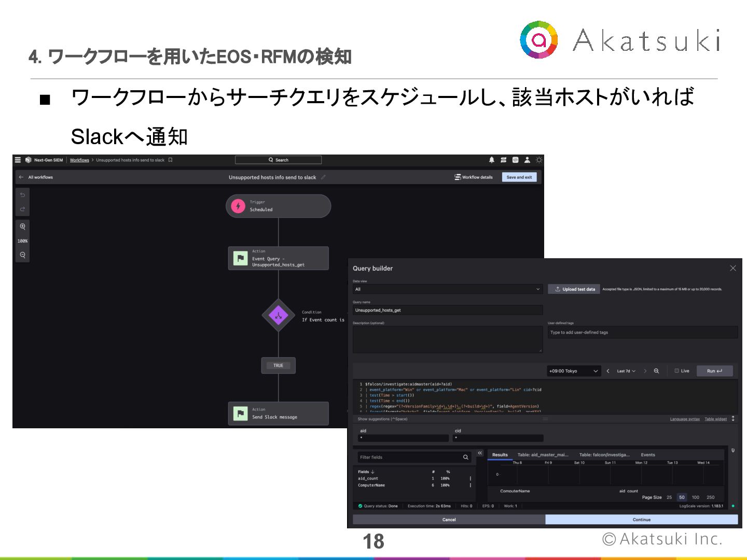
Task: Go back to All workflows arrow
Action: tap(21, 177)
